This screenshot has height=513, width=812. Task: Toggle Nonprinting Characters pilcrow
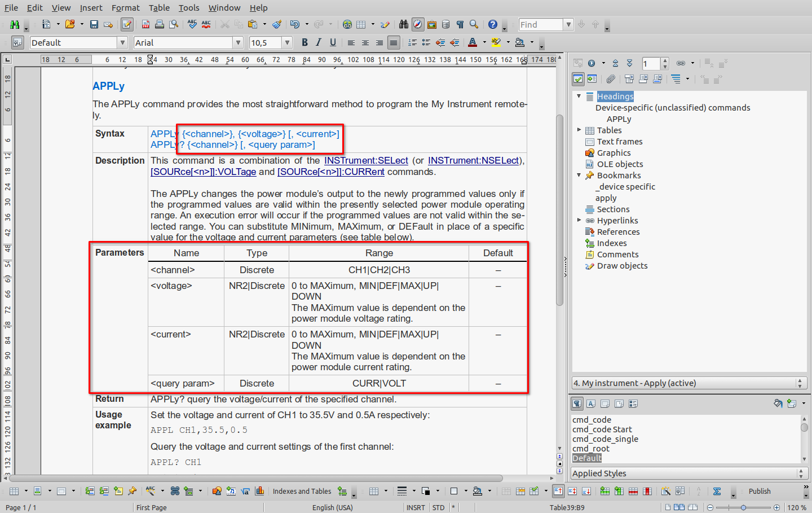pyautogui.click(x=460, y=24)
